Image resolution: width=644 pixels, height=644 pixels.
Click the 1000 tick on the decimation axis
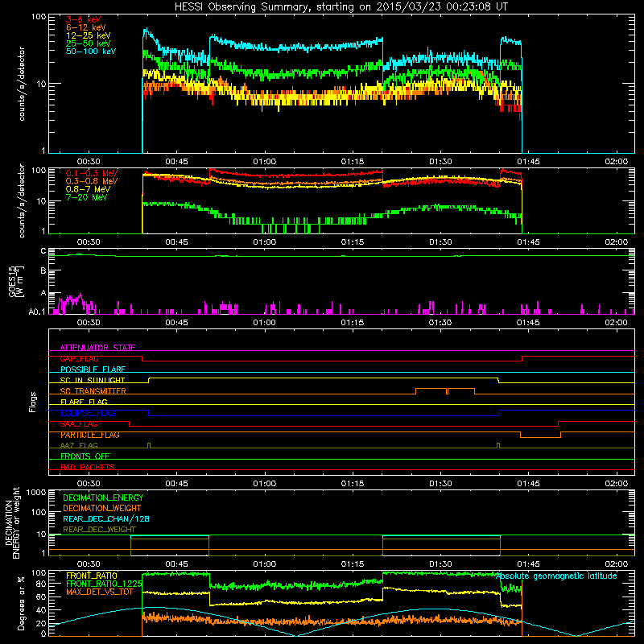tap(36, 492)
